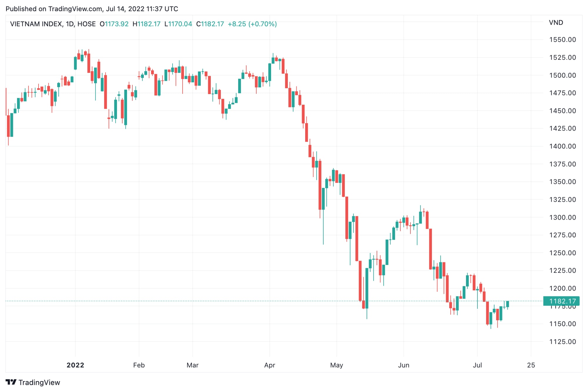
Task: Select the Mar label on time axis
Action: click(193, 365)
